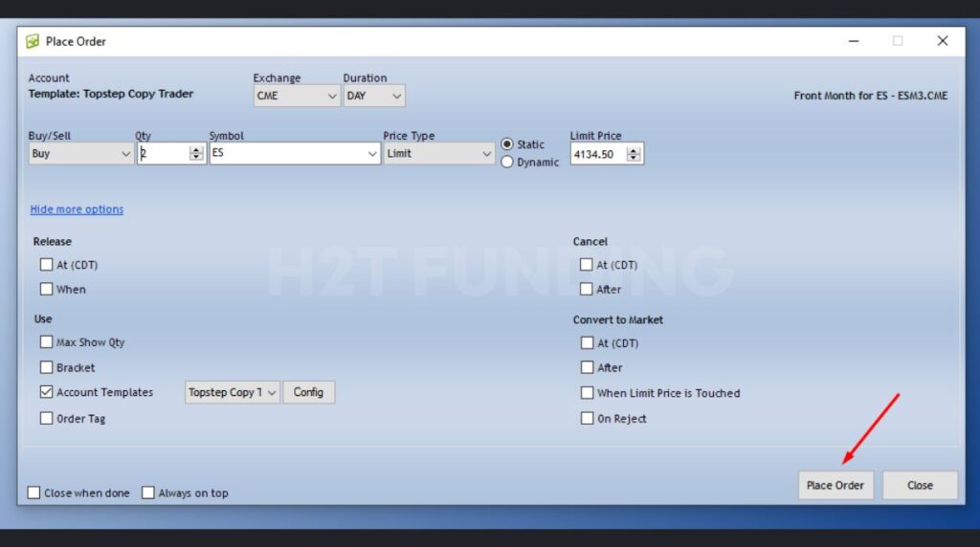
Task: Increase Limit Price with the up stepper arrow
Action: coord(634,150)
